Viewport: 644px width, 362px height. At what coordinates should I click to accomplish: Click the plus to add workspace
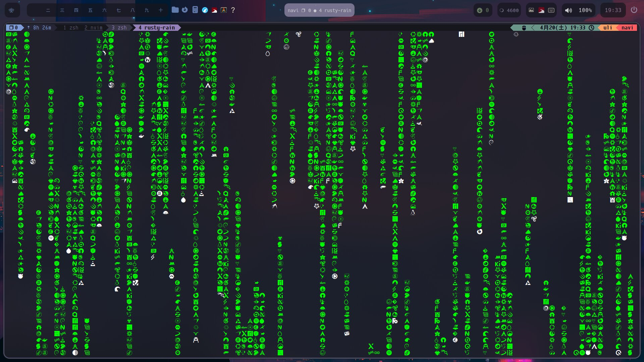pos(161,10)
